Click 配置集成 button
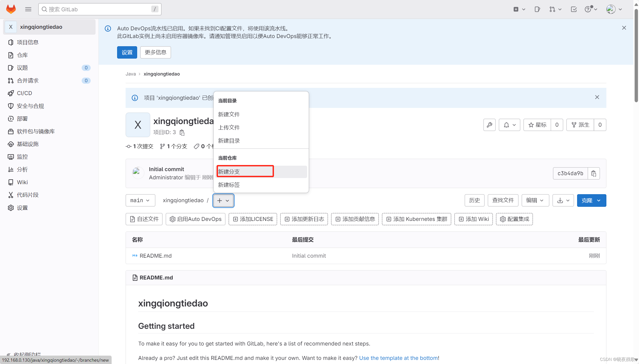Viewport: 639px width, 364px height. point(514,219)
